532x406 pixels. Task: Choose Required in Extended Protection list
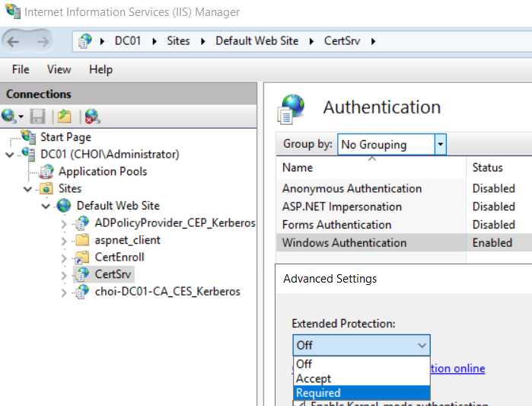click(362, 393)
